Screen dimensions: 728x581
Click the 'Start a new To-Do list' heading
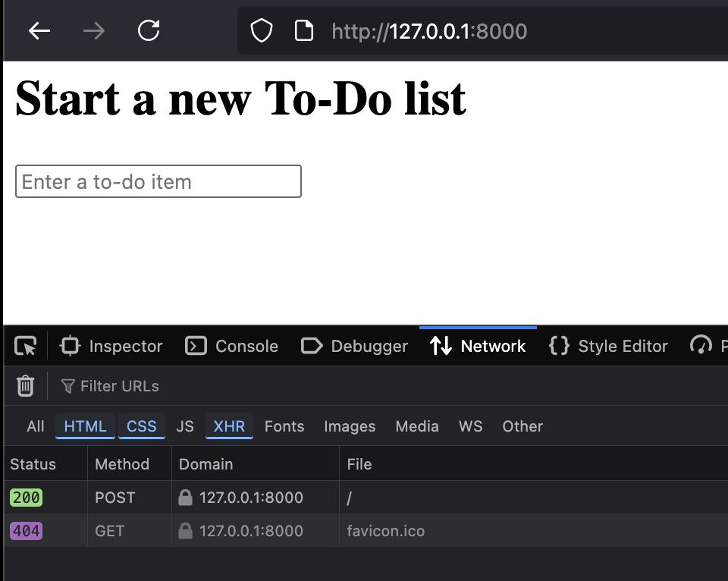(x=240, y=99)
